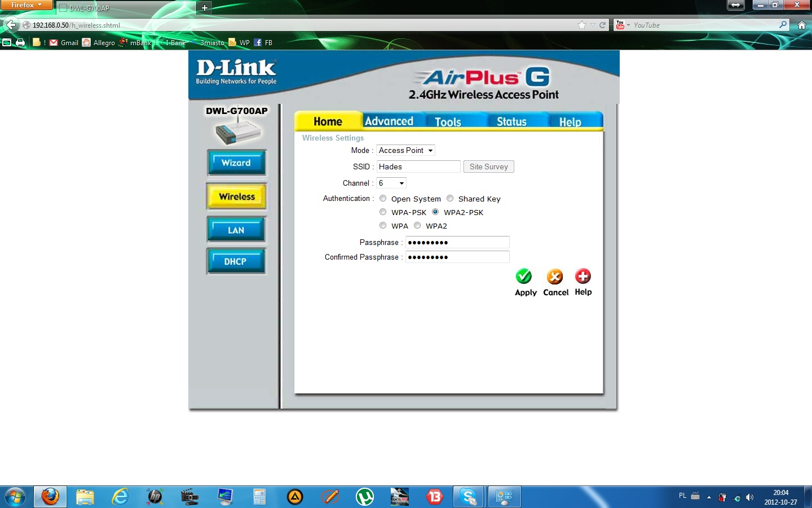Click the green Apply checkmark icon
The height and width of the screenshot is (508, 812).
[524, 276]
